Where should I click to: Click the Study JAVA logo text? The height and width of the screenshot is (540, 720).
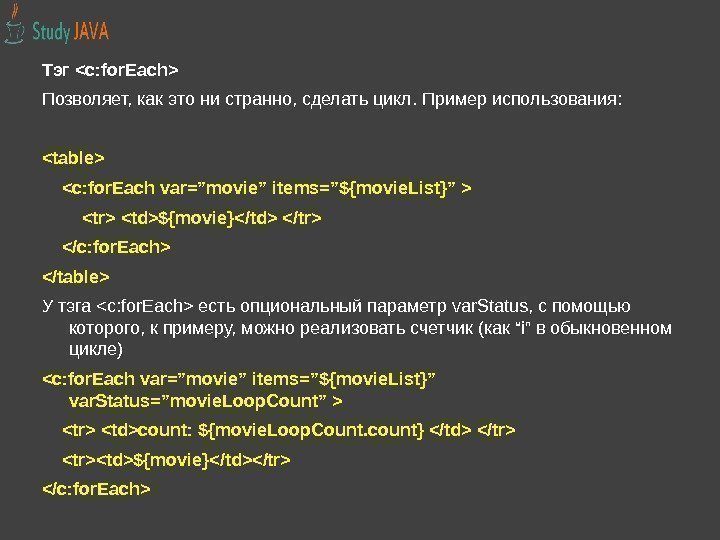(x=70, y=31)
